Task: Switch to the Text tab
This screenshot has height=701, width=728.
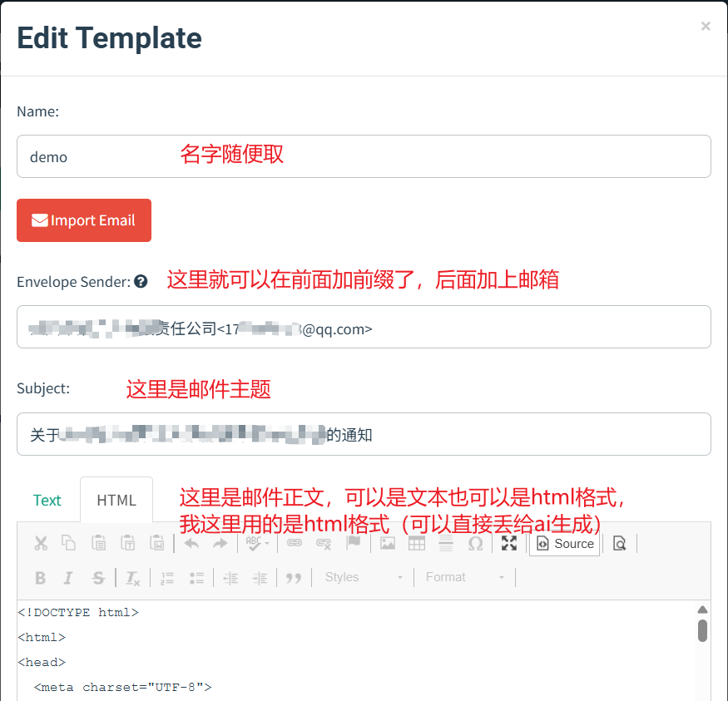Action: (47, 500)
